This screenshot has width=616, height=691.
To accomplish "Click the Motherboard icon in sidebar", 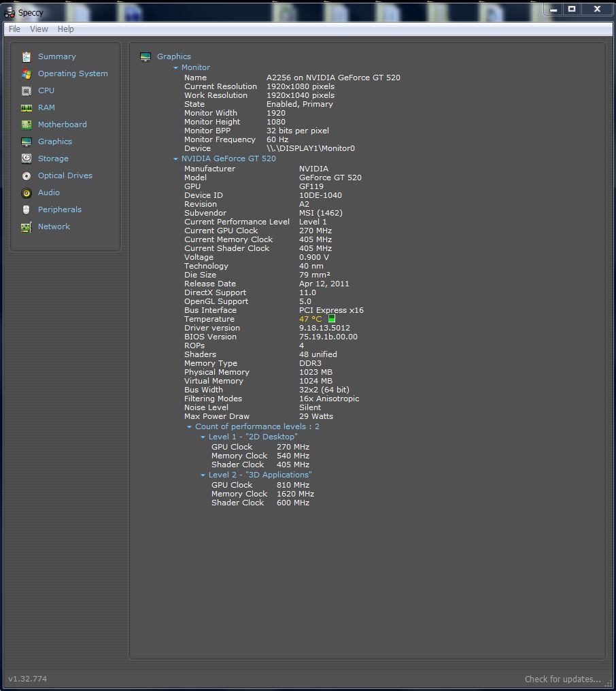I will [27, 124].
